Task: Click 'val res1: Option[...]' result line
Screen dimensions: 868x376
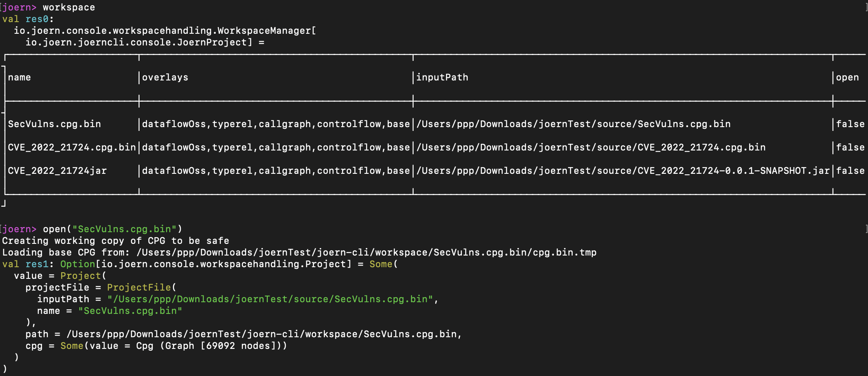Action: click(x=200, y=264)
